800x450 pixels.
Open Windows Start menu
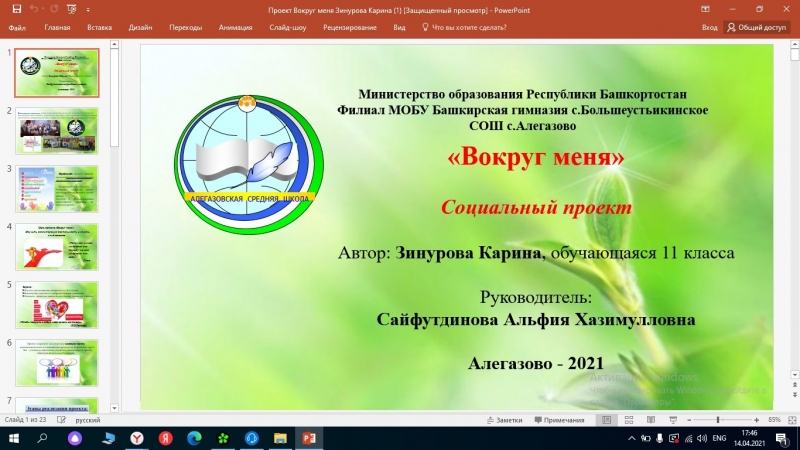tap(14, 438)
